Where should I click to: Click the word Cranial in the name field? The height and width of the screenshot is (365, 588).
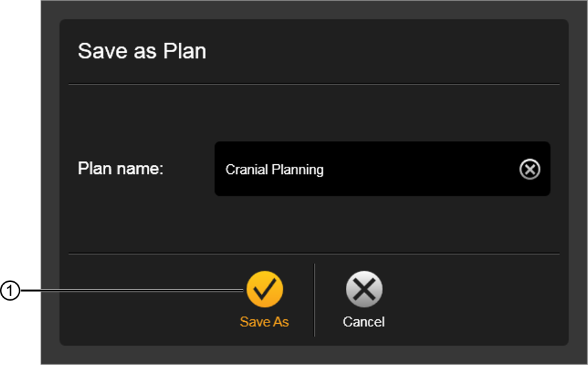click(x=247, y=169)
